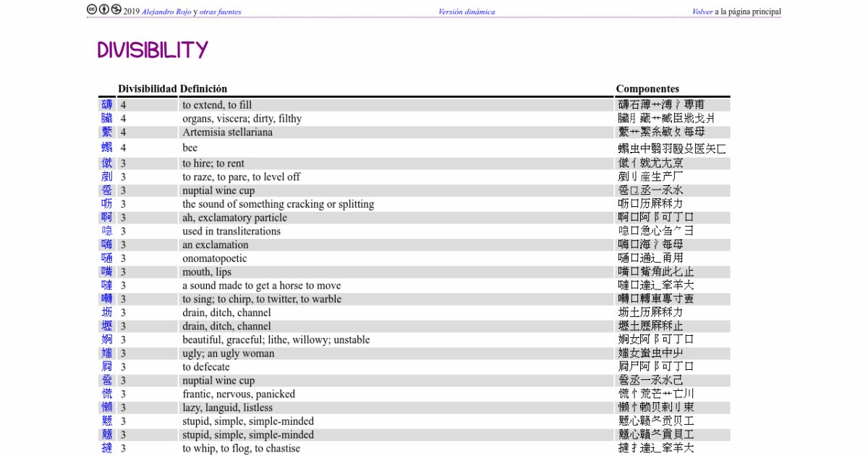Image resolution: width=868 pixels, height=456 pixels.
Task: Click the non-commercial license icon
Action: [x=116, y=10]
